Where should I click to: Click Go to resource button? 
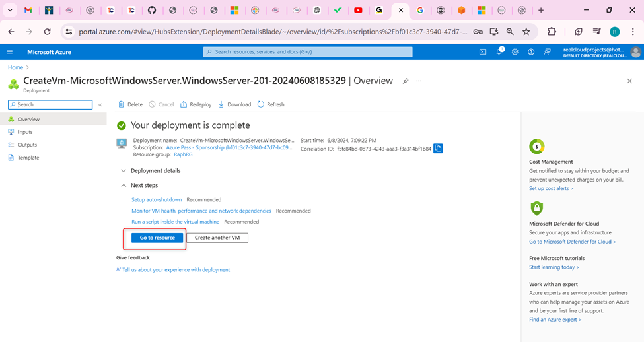coord(157,238)
